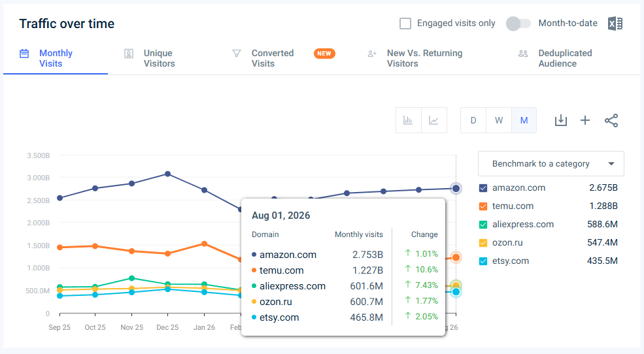
Task: Click the Unique Visitors person icon
Action: 129,54
